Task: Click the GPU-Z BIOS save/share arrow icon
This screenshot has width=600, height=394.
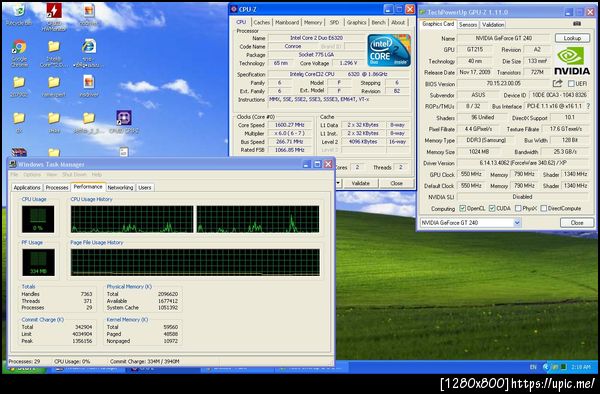Action: click(558, 83)
